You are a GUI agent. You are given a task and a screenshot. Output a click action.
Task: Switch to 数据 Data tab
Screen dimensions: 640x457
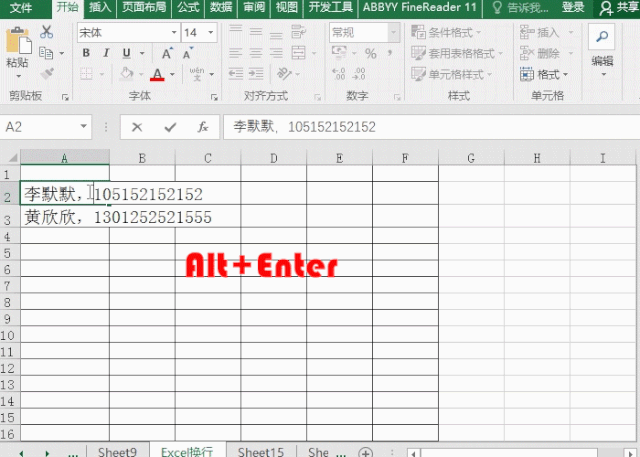(221, 7)
